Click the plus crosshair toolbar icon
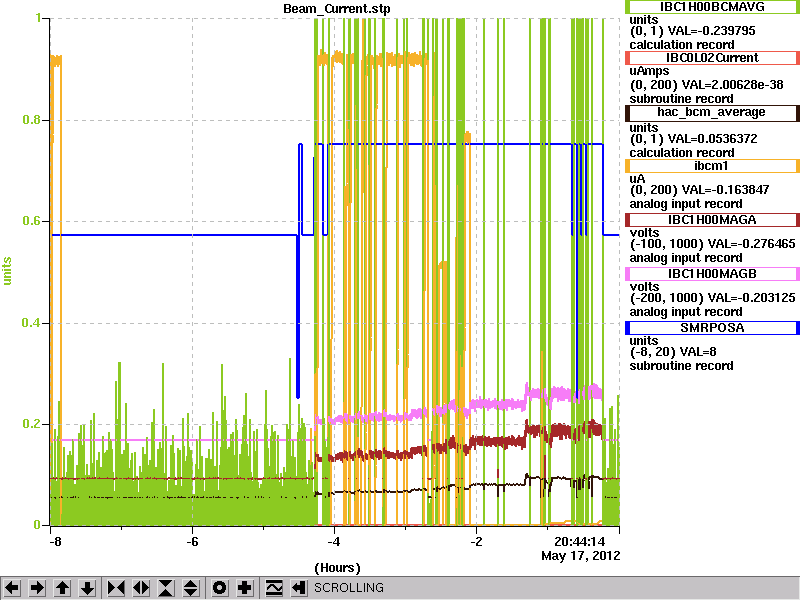Image resolution: width=800 pixels, height=600 pixels. [x=245, y=588]
